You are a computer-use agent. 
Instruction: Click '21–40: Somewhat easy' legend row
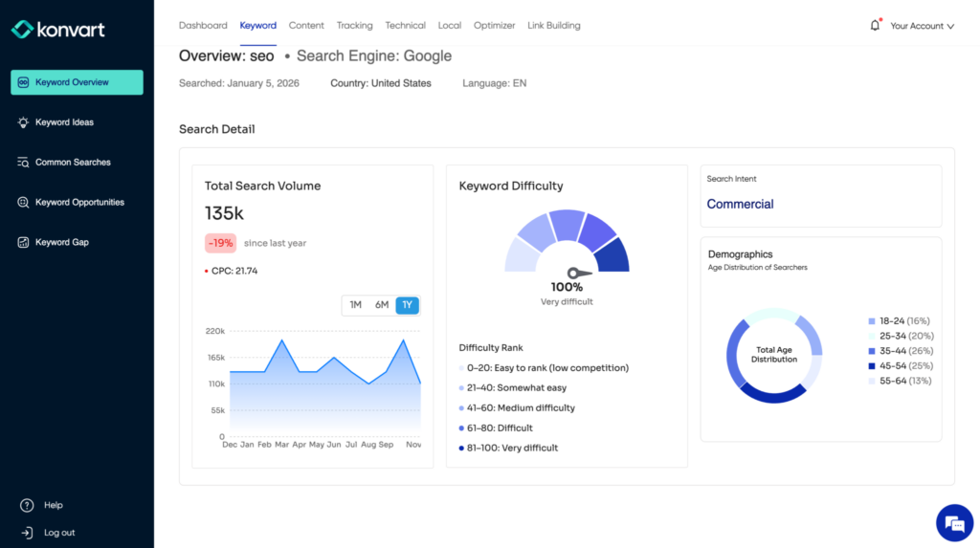pos(513,388)
